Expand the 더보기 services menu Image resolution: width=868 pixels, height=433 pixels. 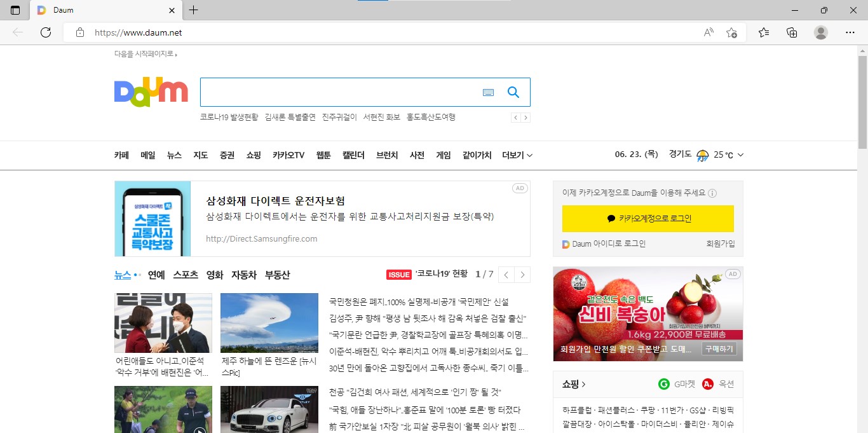(517, 155)
